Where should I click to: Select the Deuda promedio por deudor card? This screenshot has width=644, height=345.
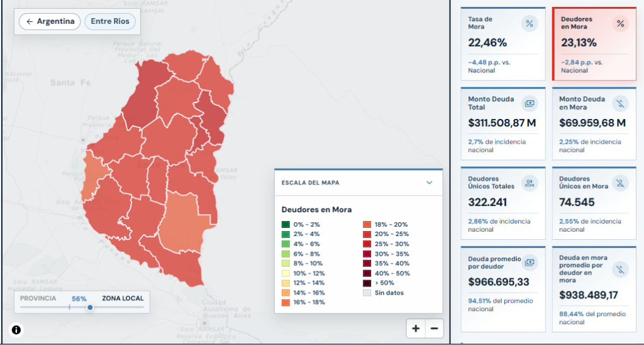coord(502,289)
